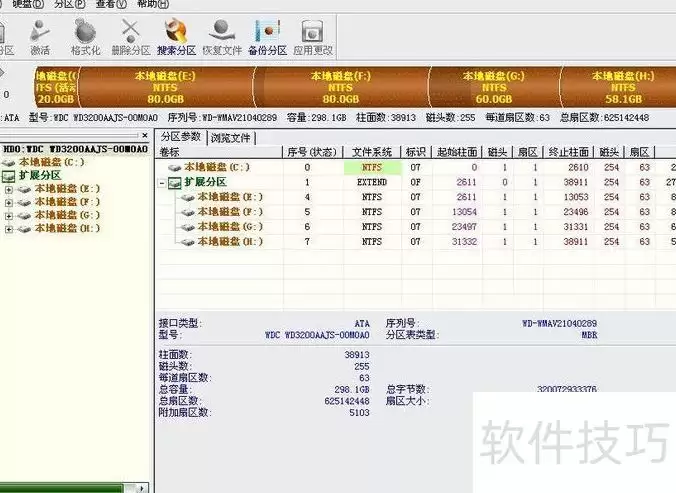Select 扩展分区 row label in partition table

click(x=206, y=182)
